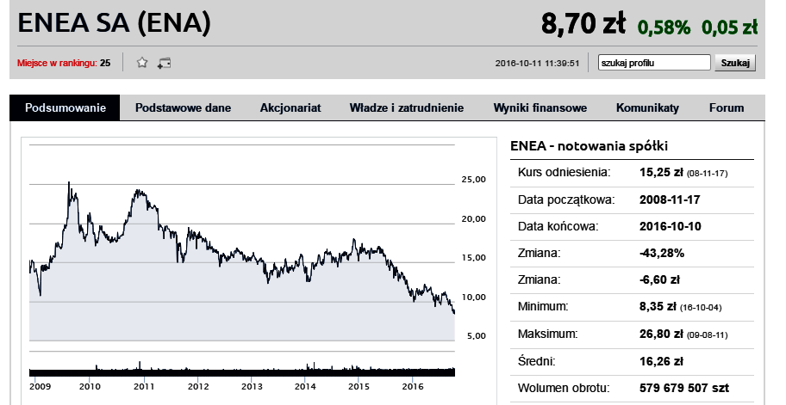
Task: Open the Komunikaty tab
Action: tap(647, 108)
